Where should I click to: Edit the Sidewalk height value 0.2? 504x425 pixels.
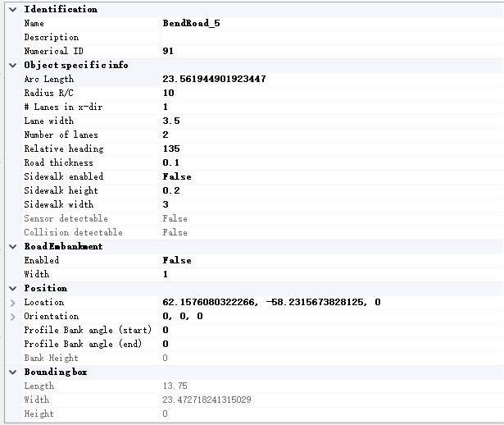tap(170, 190)
